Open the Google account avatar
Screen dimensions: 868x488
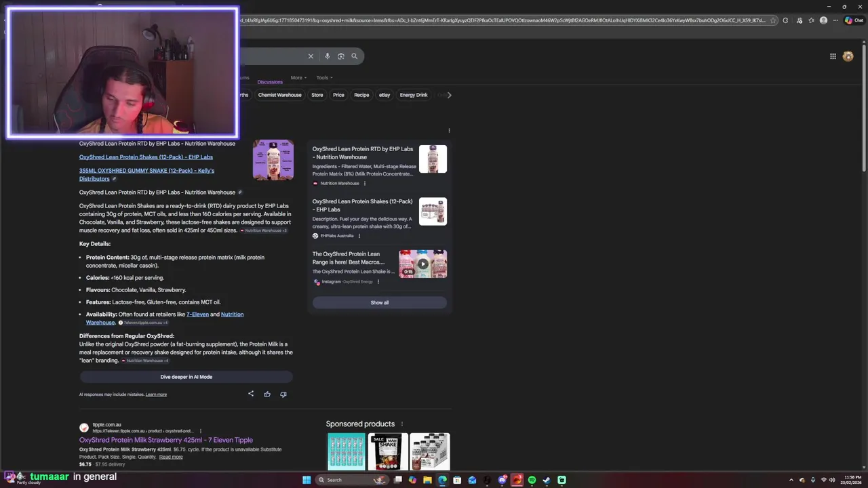(848, 56)
